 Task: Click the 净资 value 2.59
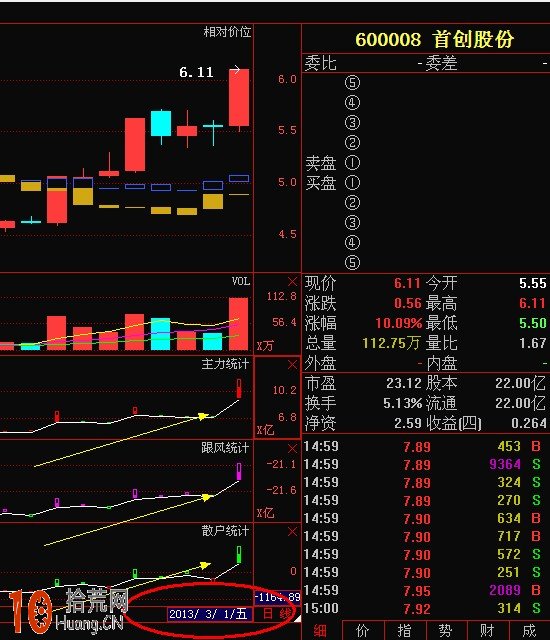(x=408, y=423)
